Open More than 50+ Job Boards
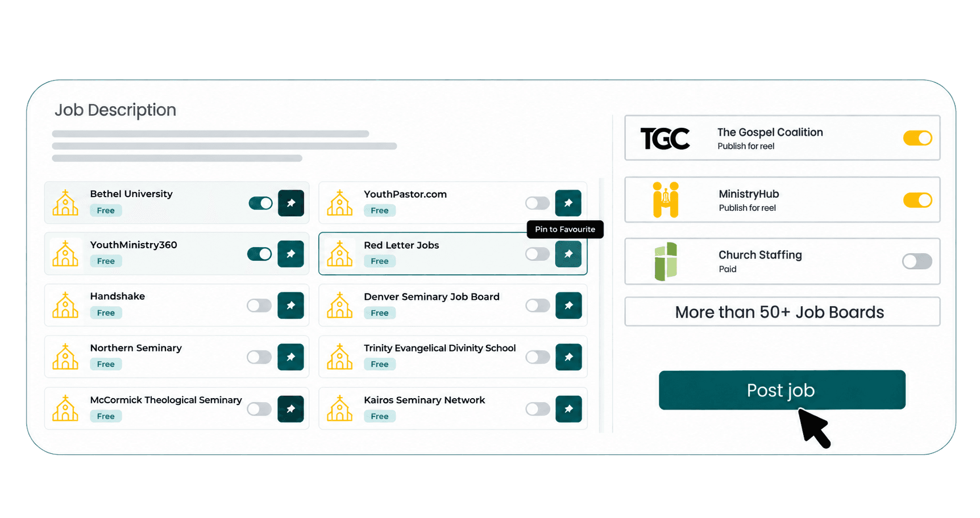Image resolution: width=980 pixels, height=518 pixels. pyautogui.click(x=782, y=312)
